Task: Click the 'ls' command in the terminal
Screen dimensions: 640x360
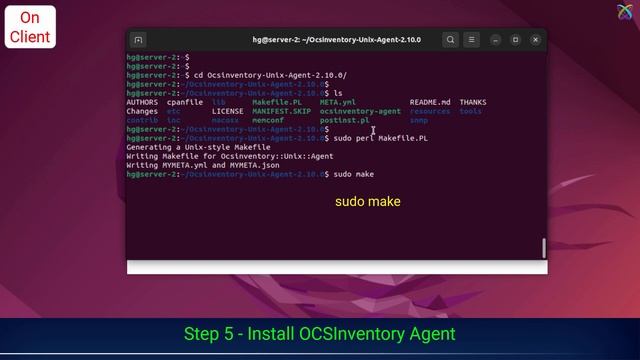Action: (338, 93)
